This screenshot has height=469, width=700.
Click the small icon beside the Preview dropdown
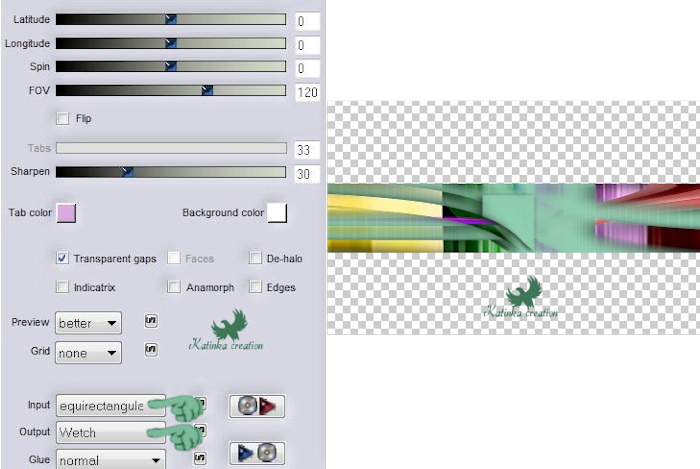[x=150, y=321]
